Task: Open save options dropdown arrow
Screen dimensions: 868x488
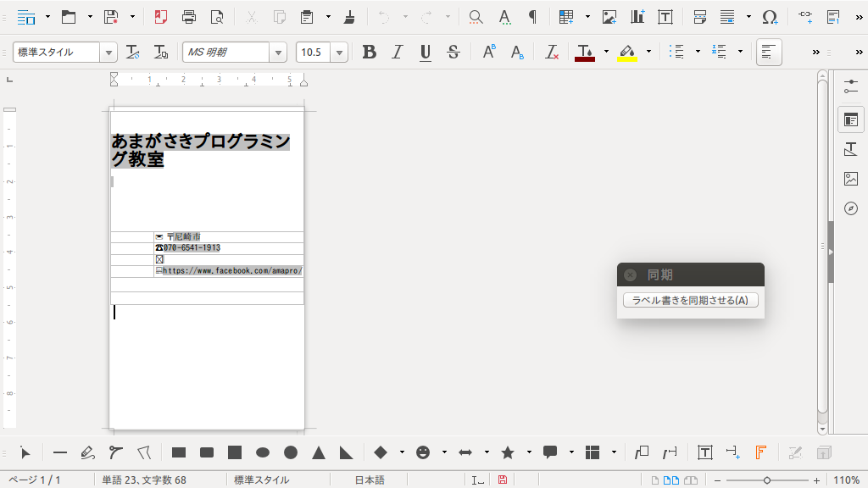Action: point(132,17)
